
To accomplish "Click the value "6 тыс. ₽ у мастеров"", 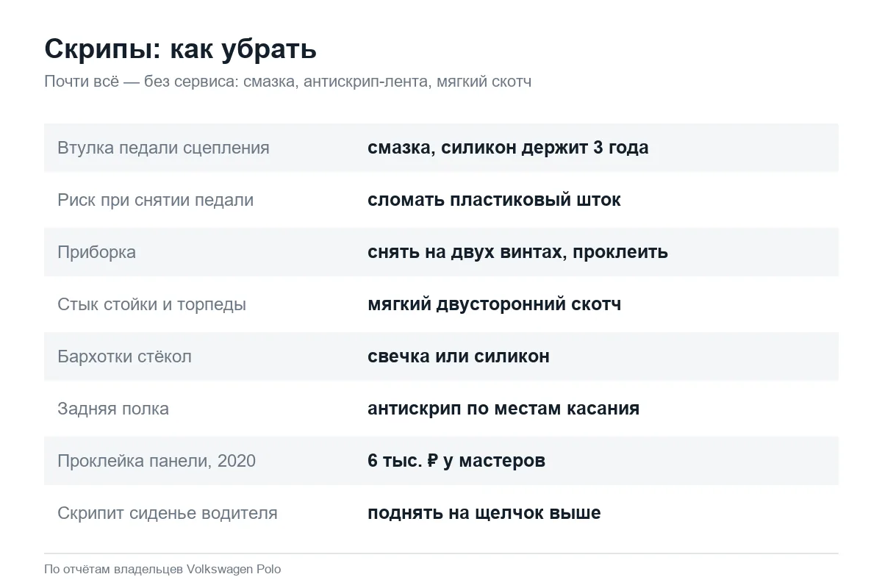I will coord(456,461).
